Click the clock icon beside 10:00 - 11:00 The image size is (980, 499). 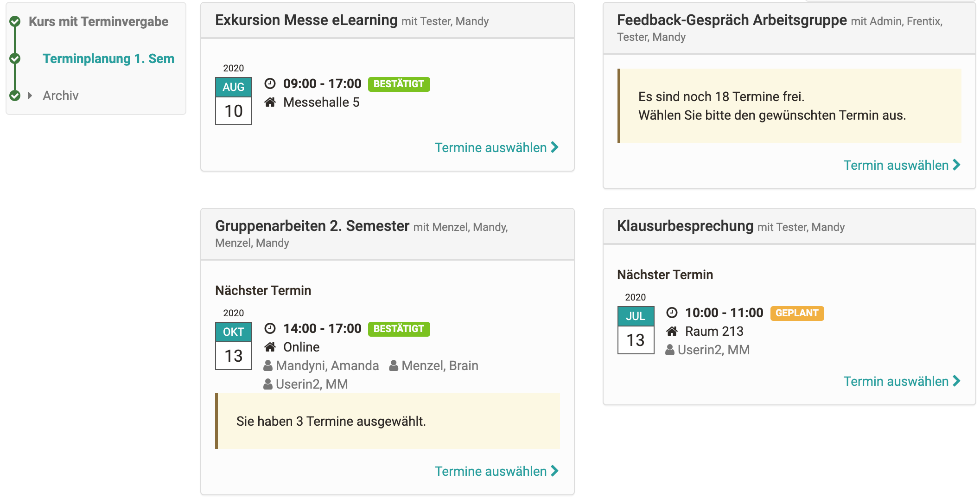[672, 313]
